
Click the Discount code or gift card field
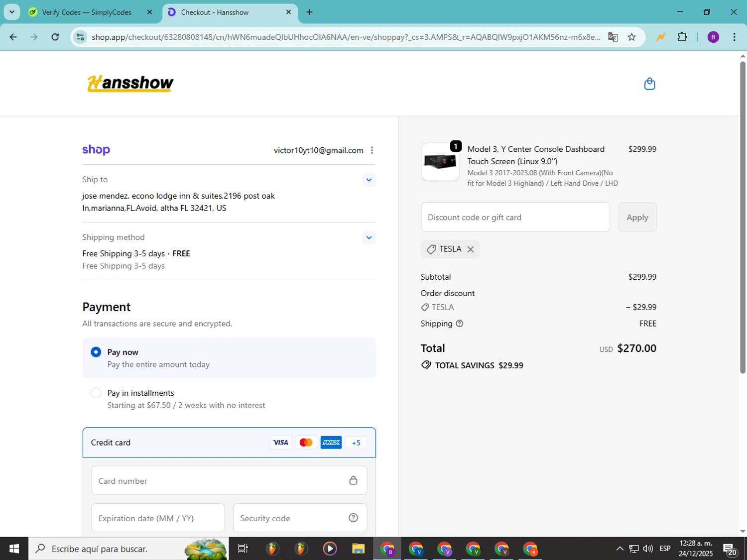pyautogui.click(x=515, y=217)
